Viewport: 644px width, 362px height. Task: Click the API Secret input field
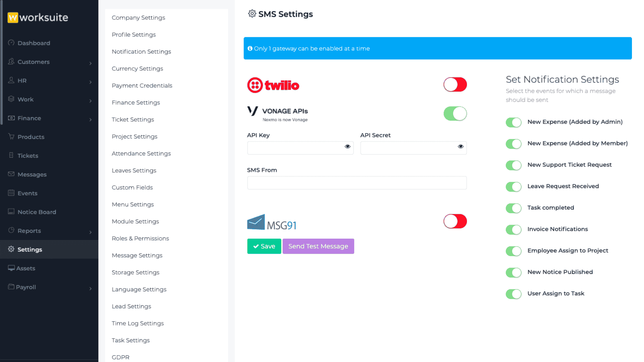click(413, 148)
